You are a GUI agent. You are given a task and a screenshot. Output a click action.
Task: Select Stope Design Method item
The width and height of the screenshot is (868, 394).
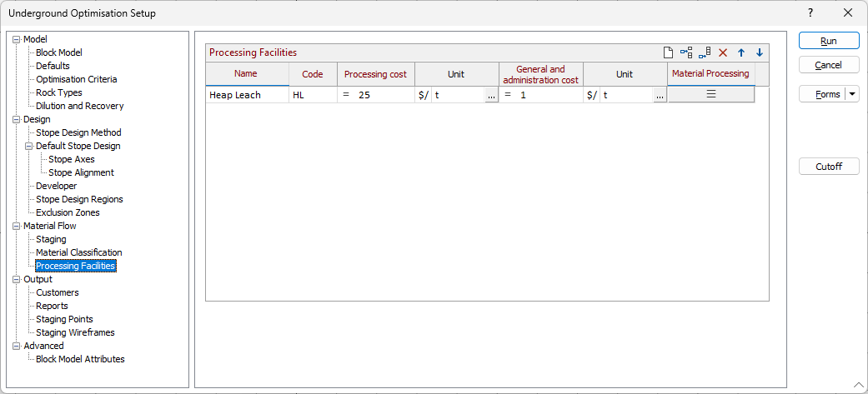pyautogui.click(x=78, y=132)
